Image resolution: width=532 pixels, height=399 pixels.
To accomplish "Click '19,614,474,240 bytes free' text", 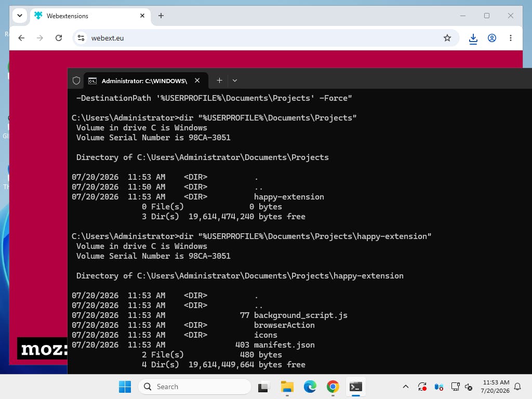I will pyautogui.click(x=247, y=217).
